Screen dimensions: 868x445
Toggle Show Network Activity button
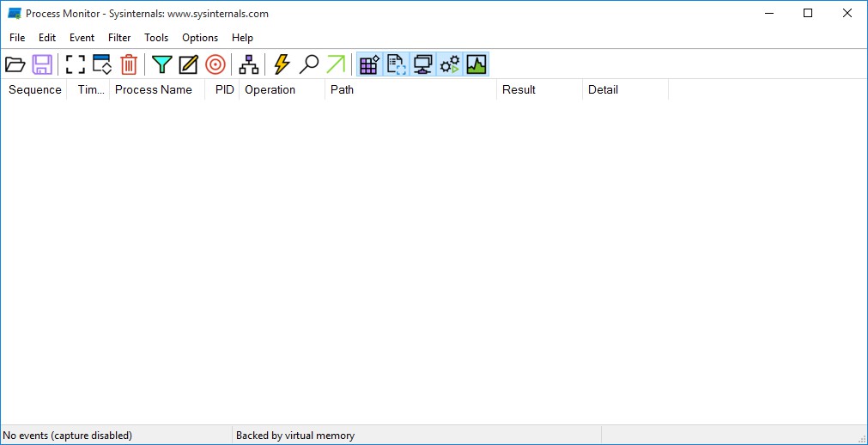(422, 64)
